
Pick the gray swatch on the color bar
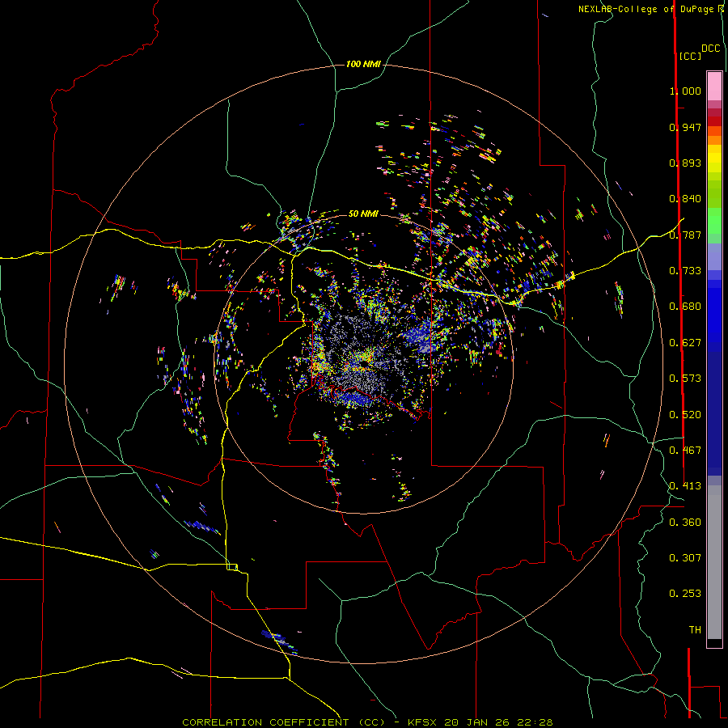click(x=714, y=562)
